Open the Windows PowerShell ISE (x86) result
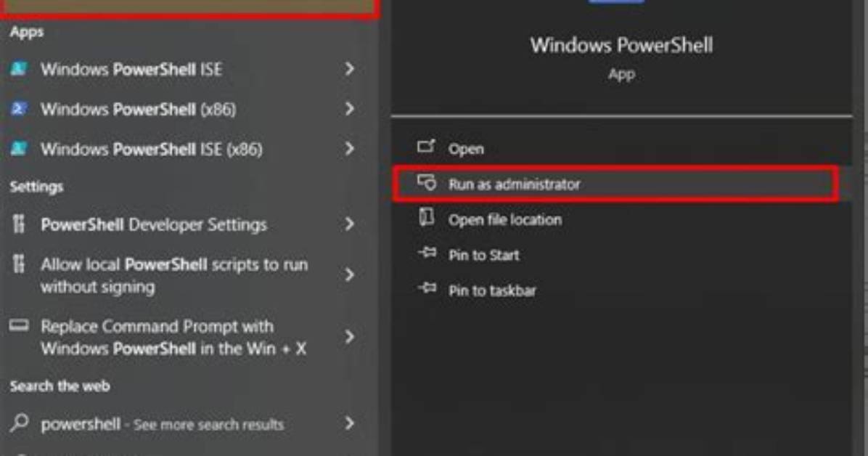Viewport: 868px width, 456px height. coord(188,149)
